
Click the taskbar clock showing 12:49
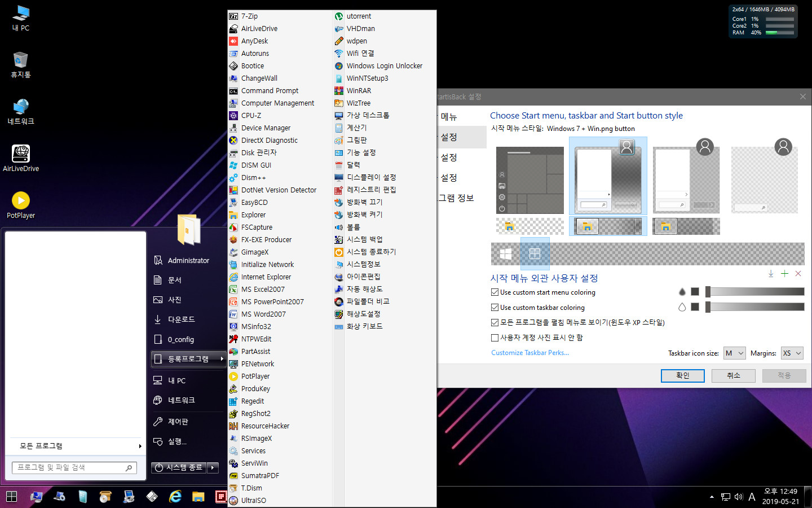(780, 496)
